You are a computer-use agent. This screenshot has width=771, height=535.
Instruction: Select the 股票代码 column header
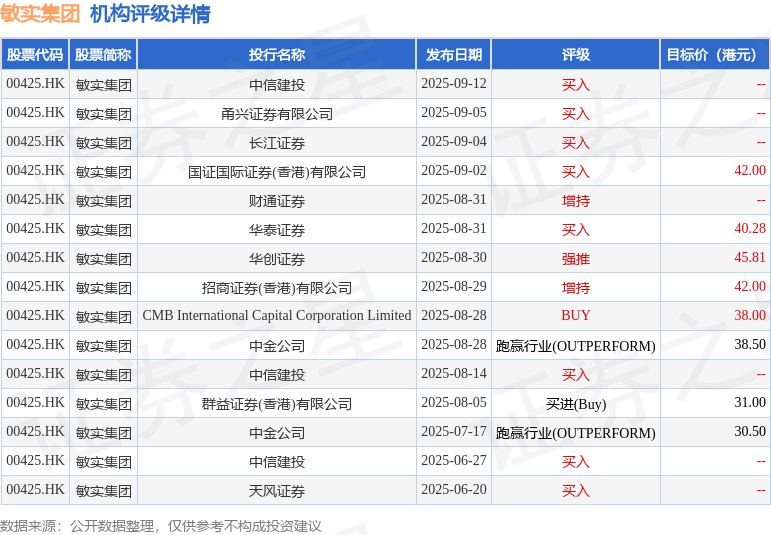pos(35,55)
